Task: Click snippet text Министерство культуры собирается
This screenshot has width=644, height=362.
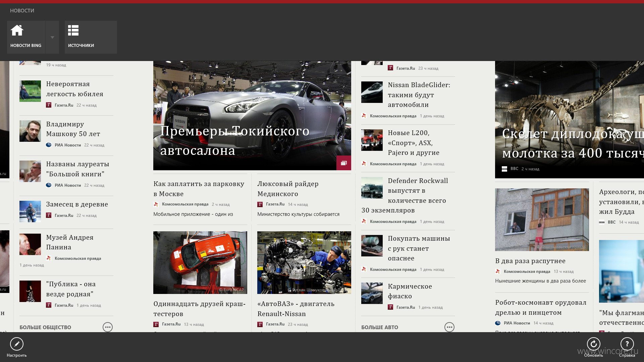Action: coord(298,214)
